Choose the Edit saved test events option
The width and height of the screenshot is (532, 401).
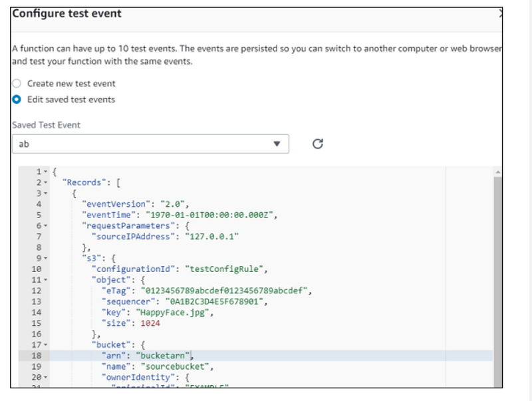click(17, 100)
